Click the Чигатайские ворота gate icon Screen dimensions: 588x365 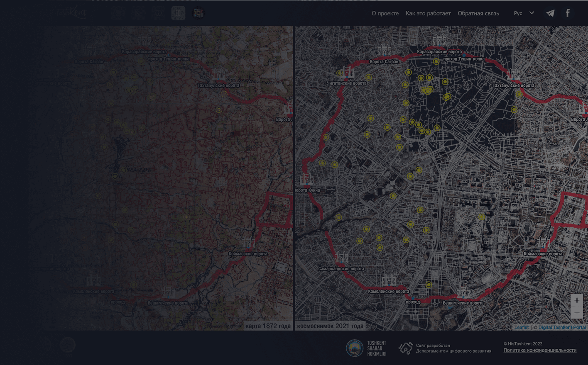347,73
